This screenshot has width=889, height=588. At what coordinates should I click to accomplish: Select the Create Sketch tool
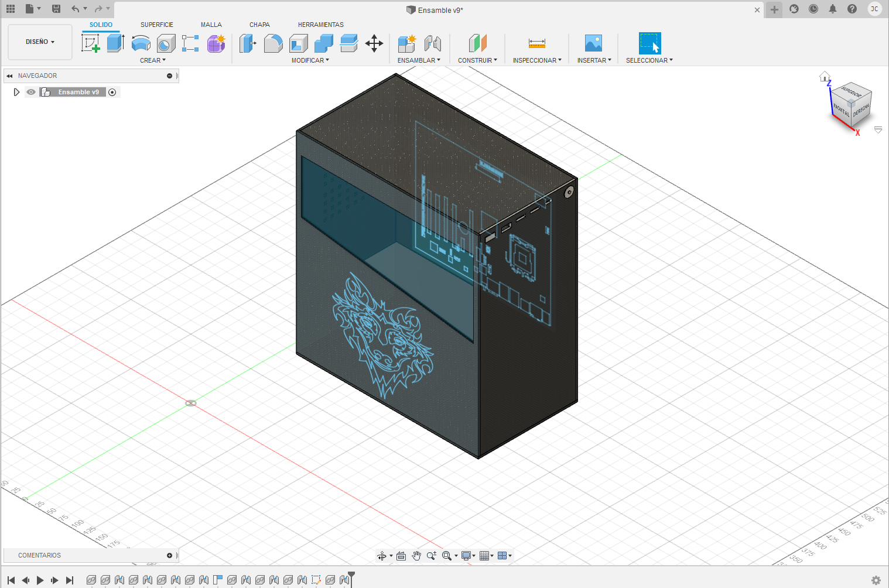(90, 43)
